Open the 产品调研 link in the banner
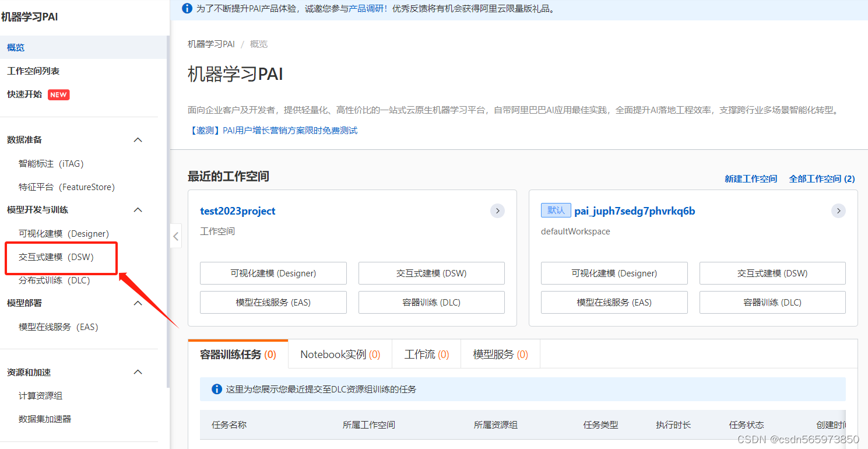The width and height of the screenshot is (868, 449). pos(366,9)
